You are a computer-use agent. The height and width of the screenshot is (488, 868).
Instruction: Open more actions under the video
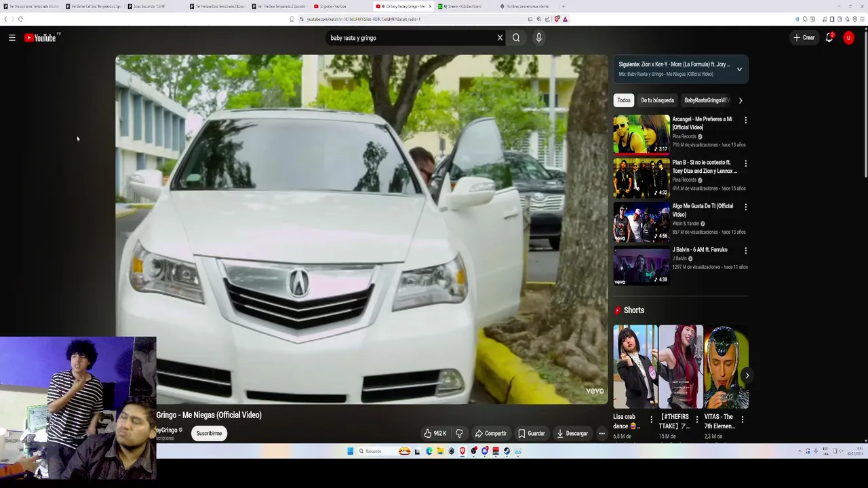point(601,433)
